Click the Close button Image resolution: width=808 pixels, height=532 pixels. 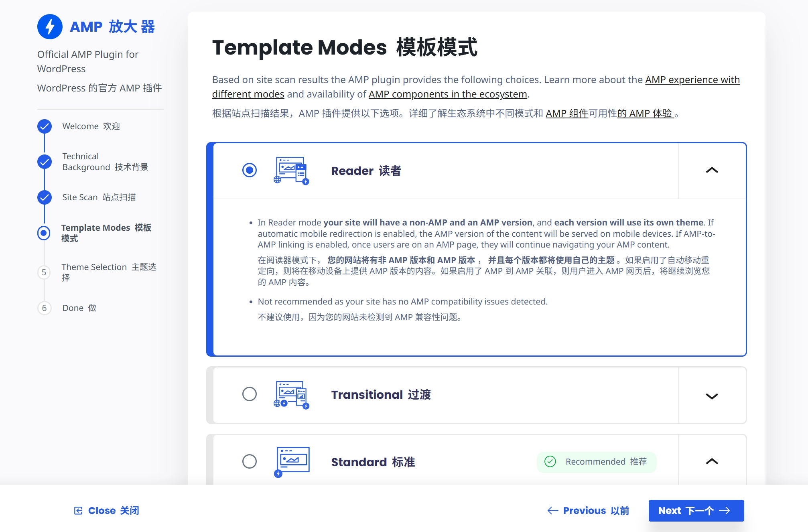[x=107, y=511]
